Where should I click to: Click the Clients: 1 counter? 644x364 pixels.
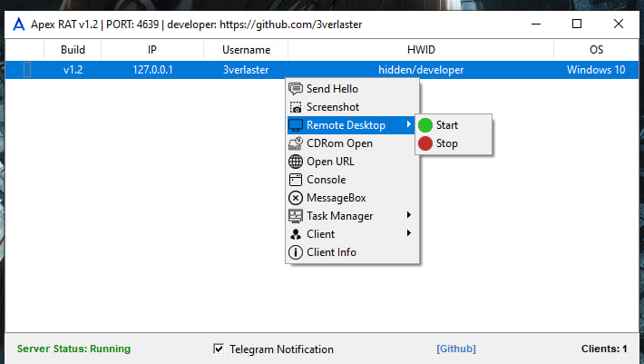[x=604, y=349]
